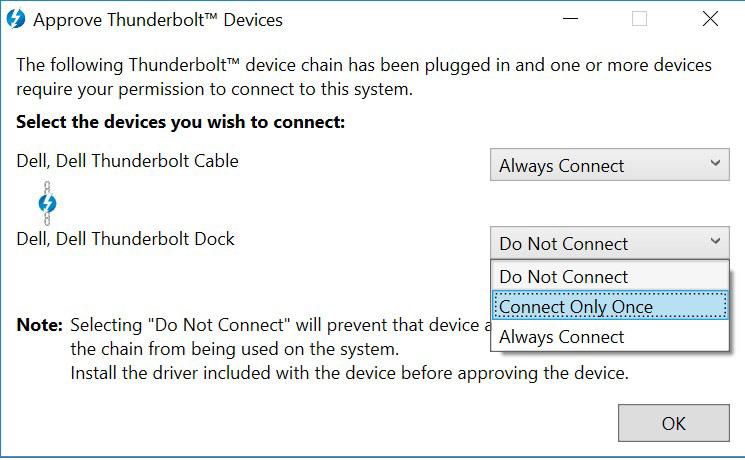The width and height of the screenshot is (745, 460).
Task: Select the highlighted "Connect Only Once" option
Action: 610,307
